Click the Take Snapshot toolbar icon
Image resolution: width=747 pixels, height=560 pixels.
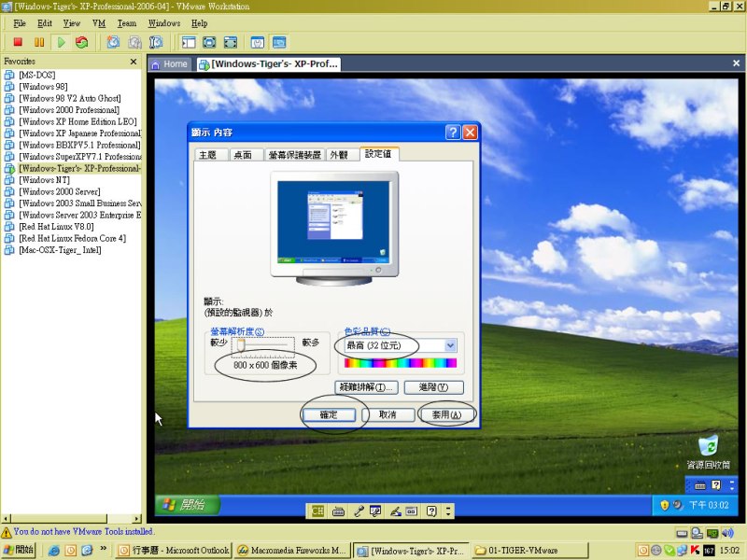tap(113, 42)
